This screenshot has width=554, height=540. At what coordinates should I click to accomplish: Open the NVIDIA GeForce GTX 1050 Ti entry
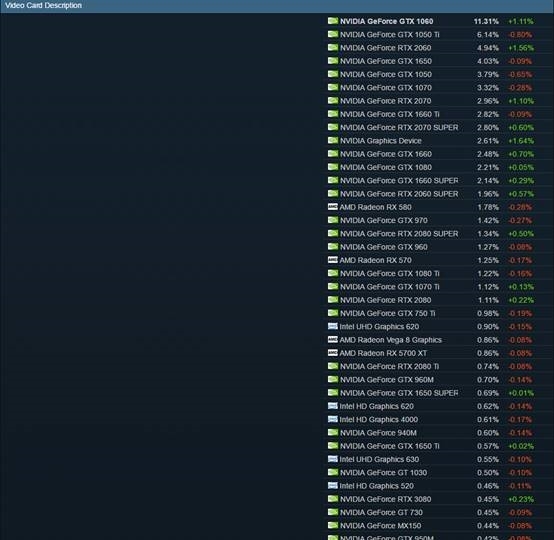tap(390, 35)
